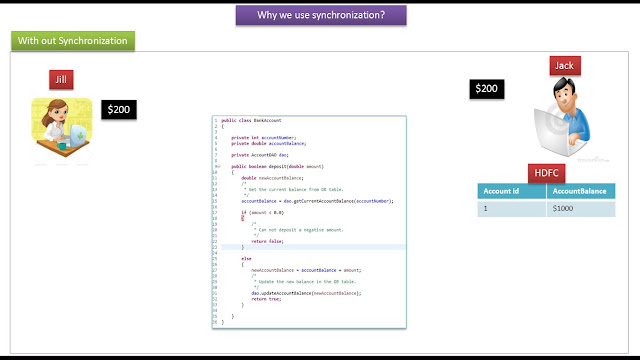Click comment "Get the current balance from DB table."
The width and height of the screenshot is (640, 360).
pyautogui.click(x=296, y=189)
